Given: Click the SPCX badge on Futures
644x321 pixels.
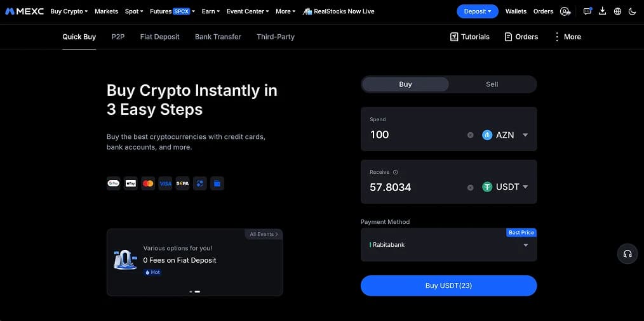Looking at the screenshot, I should (181, 11).
